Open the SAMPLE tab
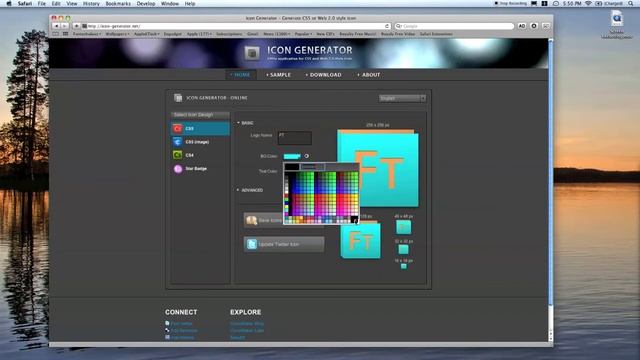The width and height of the screenshot is (640, 360). (x=278, y=75)
